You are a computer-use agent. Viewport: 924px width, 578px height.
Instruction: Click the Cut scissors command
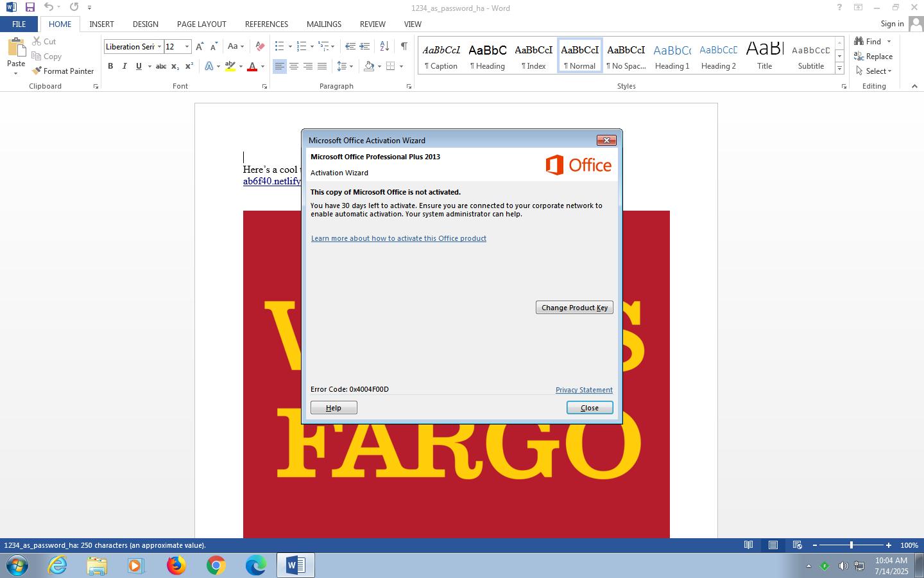(44, 41)
